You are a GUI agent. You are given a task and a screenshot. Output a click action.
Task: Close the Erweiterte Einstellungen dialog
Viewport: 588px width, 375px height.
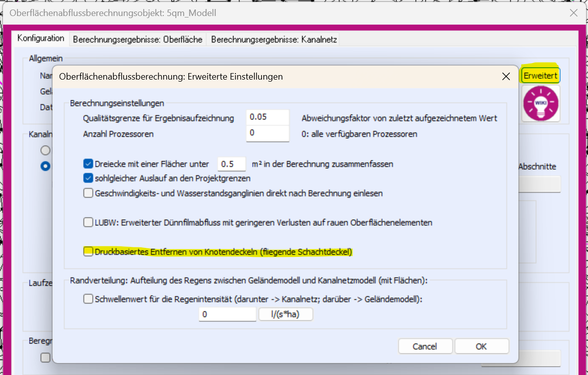[x=505, y=77]
